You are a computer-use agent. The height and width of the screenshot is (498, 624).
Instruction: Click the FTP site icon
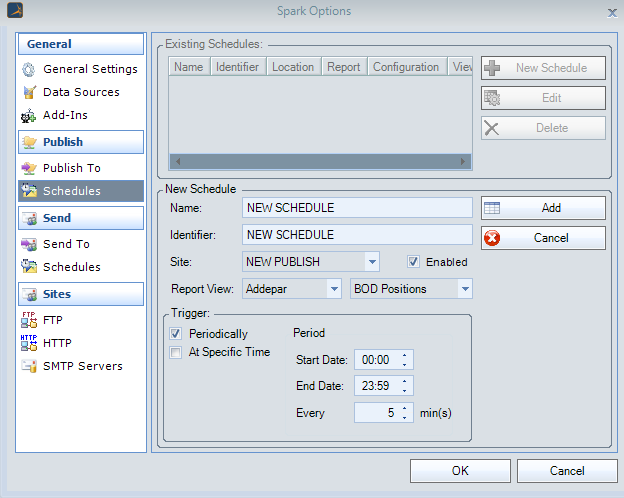point(29,320)
